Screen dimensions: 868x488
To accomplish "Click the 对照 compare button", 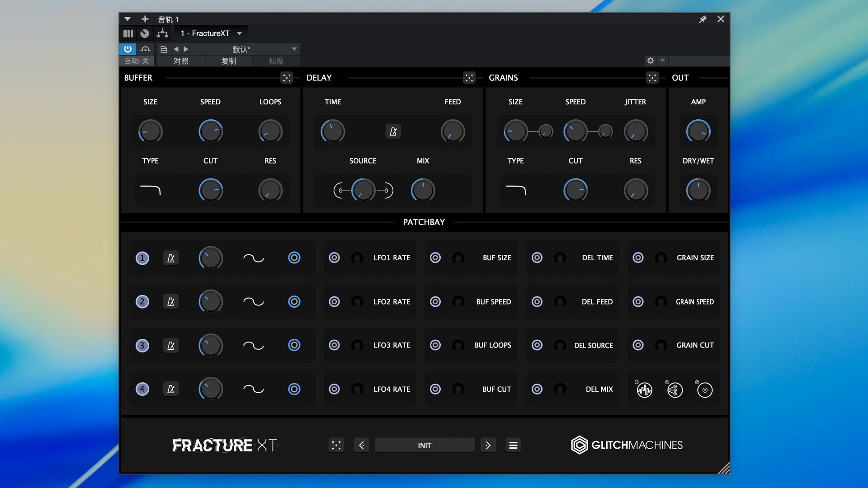I will (x=181, y=61).
